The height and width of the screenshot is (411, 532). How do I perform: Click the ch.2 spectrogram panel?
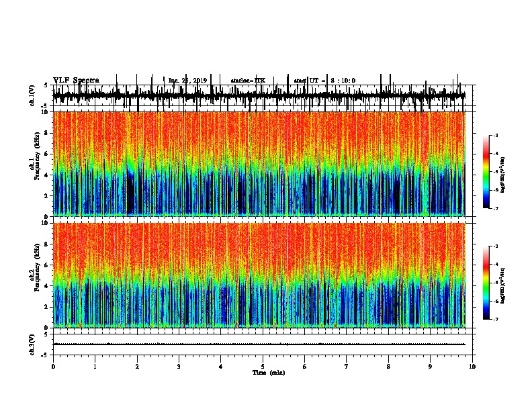click(259, 275)
